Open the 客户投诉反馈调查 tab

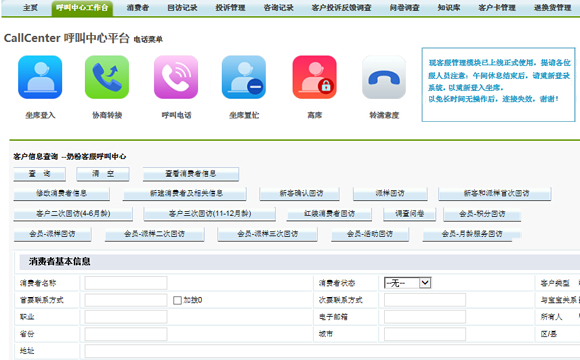click(x=341, y=7)
